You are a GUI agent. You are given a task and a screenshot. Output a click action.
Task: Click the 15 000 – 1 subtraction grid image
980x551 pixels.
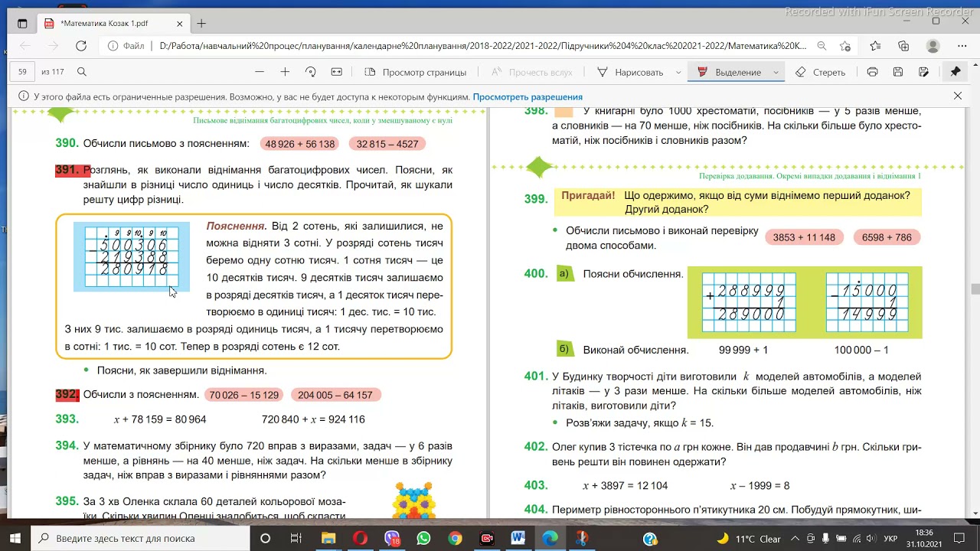pos(867,302)
